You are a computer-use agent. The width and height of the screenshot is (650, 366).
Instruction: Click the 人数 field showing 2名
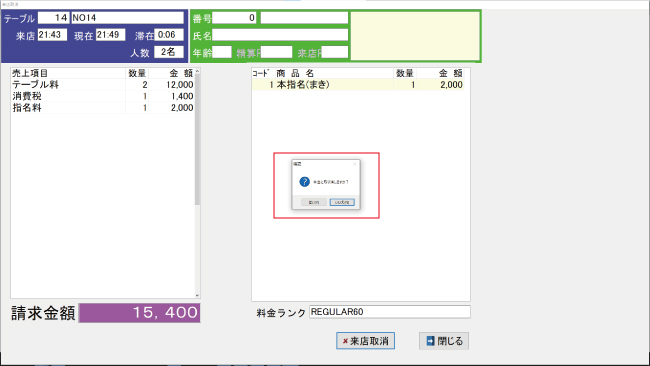click(x=169, y=52)
